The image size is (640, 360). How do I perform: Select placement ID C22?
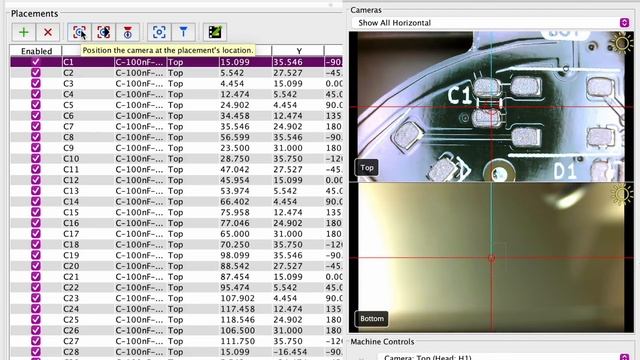(71, 287)
